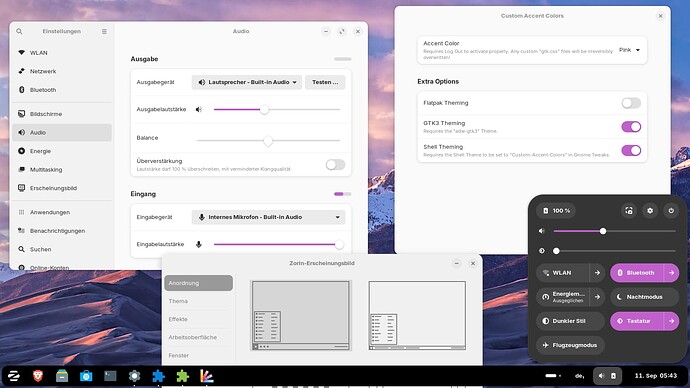690x388 pixels.
Task: Launch Brave browser from the taskbar
Action: (38, 376)
